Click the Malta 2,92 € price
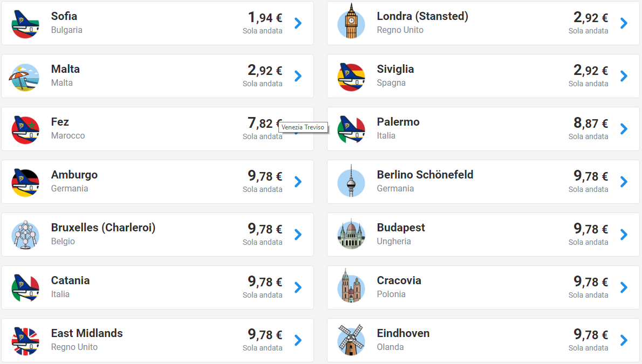 264,70
